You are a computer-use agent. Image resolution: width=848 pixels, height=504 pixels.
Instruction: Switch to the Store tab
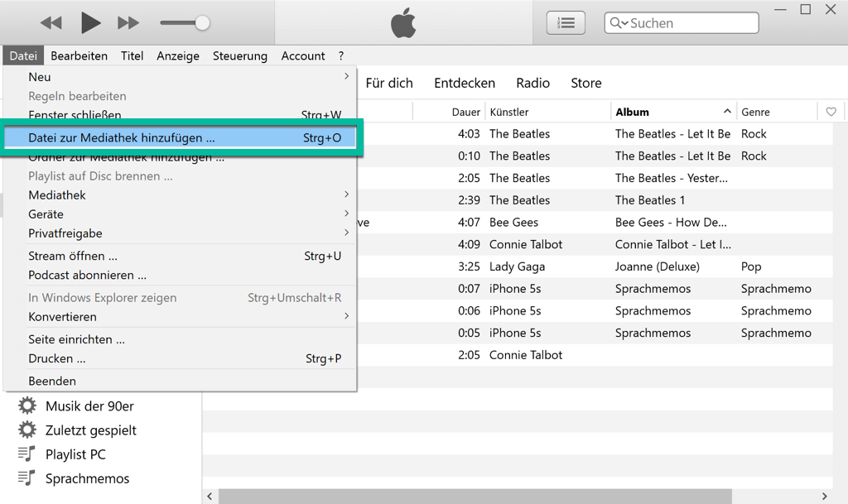coord(586,84)
